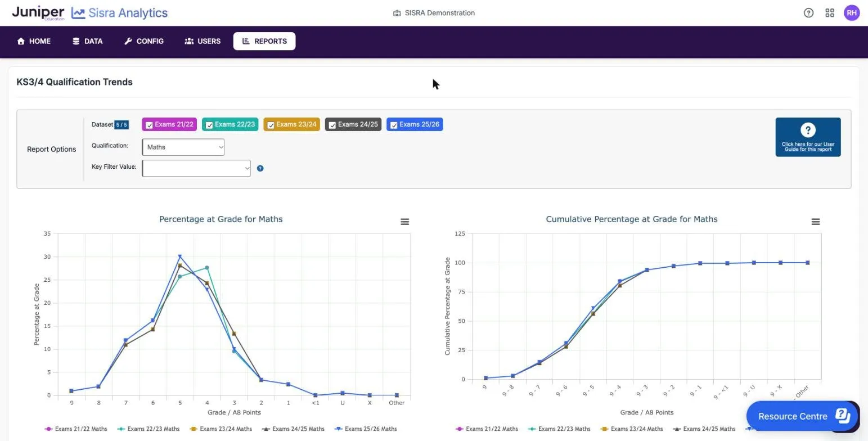Click the 'Percentage at Grade for Maths' chart title

[x=221, y=219]
